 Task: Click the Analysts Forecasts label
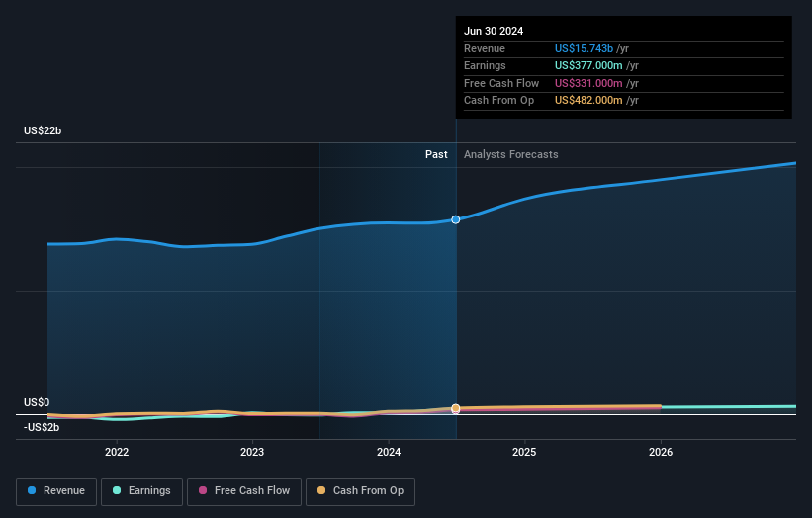point(511,155)
